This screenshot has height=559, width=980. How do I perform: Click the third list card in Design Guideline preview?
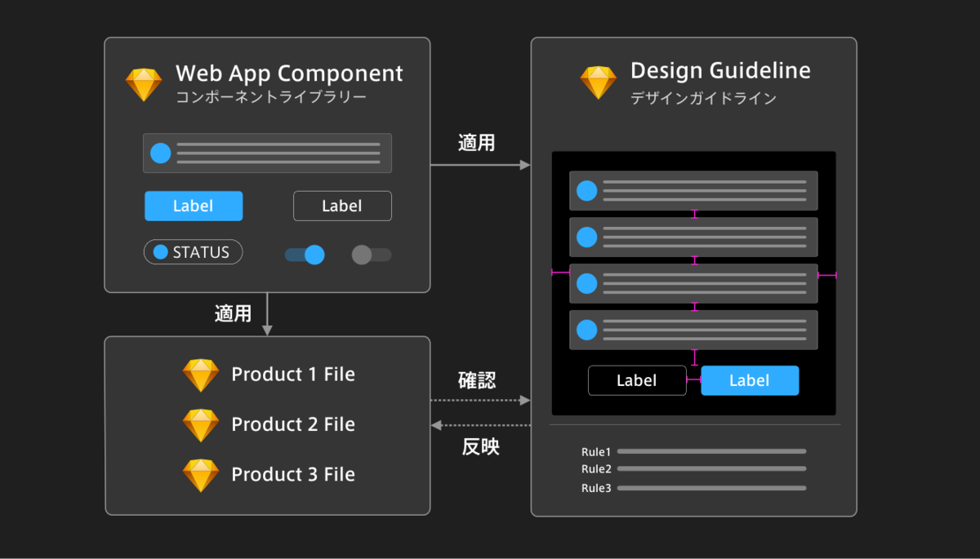pos(693,283)
